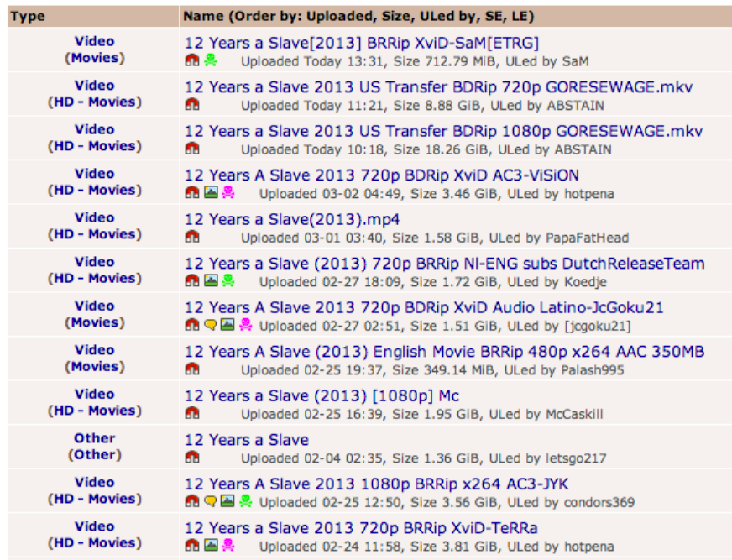Click 'Video' type link in SaM[ETRG] row

click(94, 41)
